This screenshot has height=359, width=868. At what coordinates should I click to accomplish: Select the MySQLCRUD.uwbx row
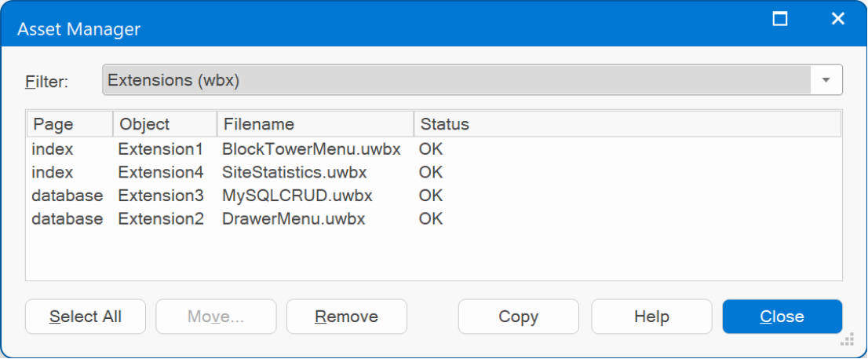tap(434, 196)
